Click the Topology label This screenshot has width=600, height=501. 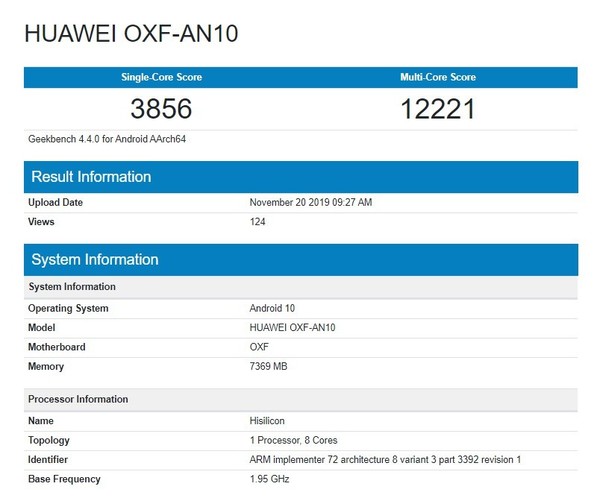49,441
